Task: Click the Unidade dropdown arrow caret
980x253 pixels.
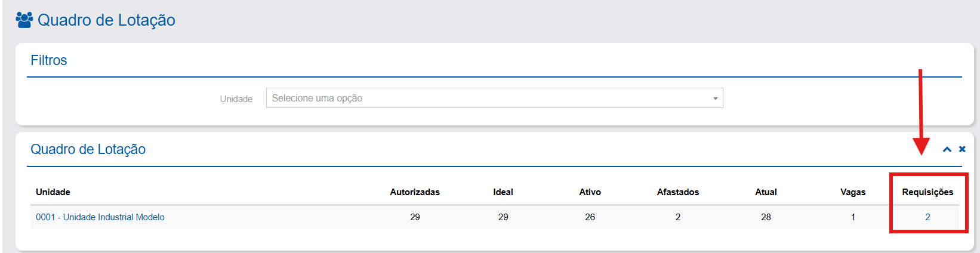Action: pyautogui.click(x=715, y=98)
